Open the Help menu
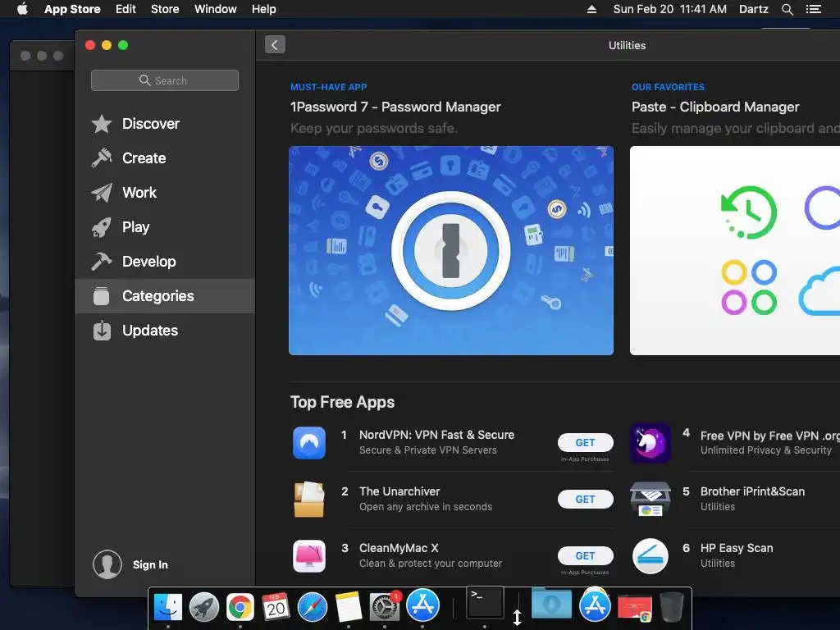This screenshot has width=840, height=630. click(264, 9)
